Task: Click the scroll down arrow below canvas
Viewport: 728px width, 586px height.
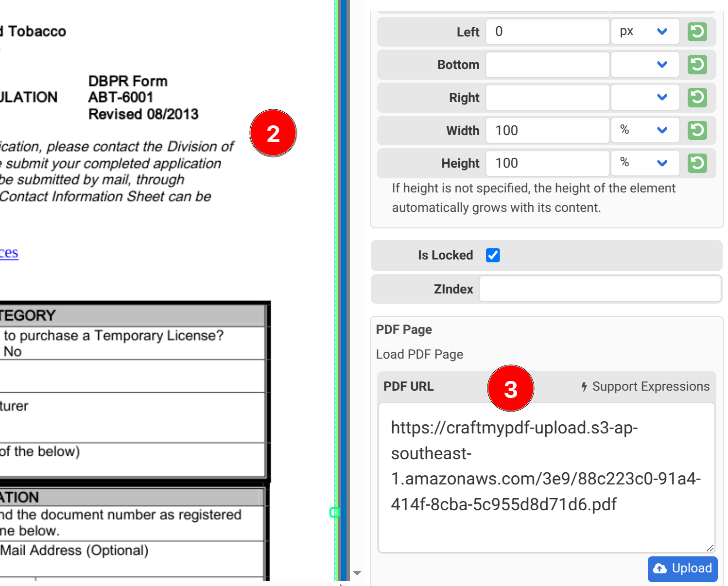Action: pyautogui.click(x=357, y=573)
